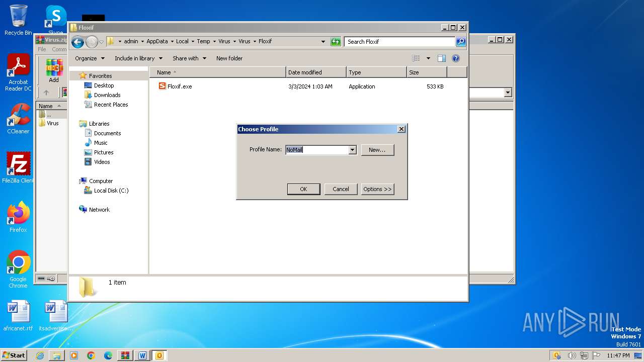The image size is (644, 362).
Task: Open Windows Media Player taskbar icon
Action: coord(74,355)
